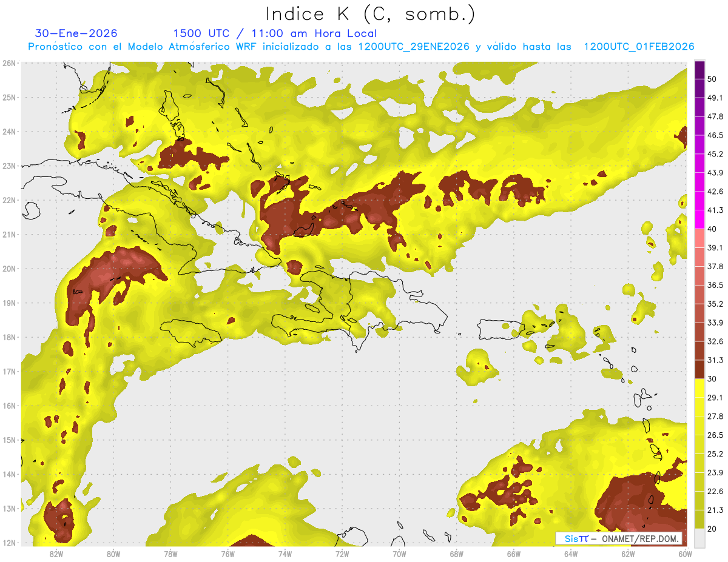Select the colorbar value 22.6
Screen dimensions: 728x562
coord(715,491)
